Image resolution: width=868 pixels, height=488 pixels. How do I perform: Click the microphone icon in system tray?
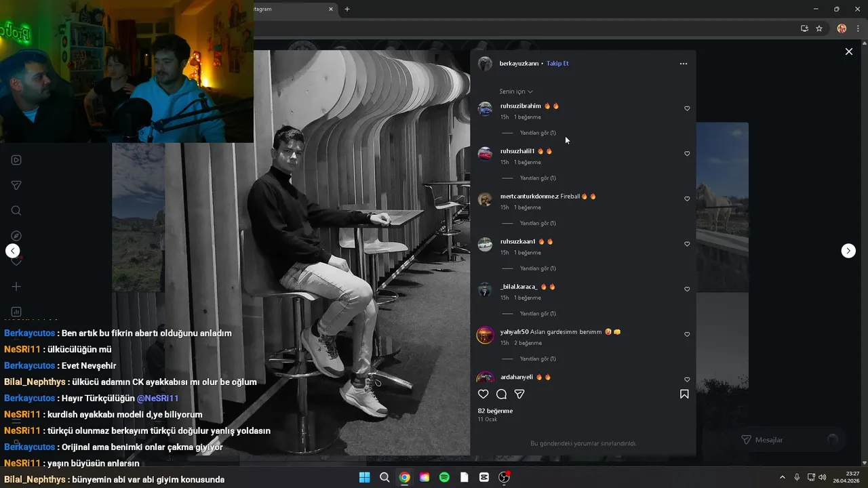tap(797, 477)
